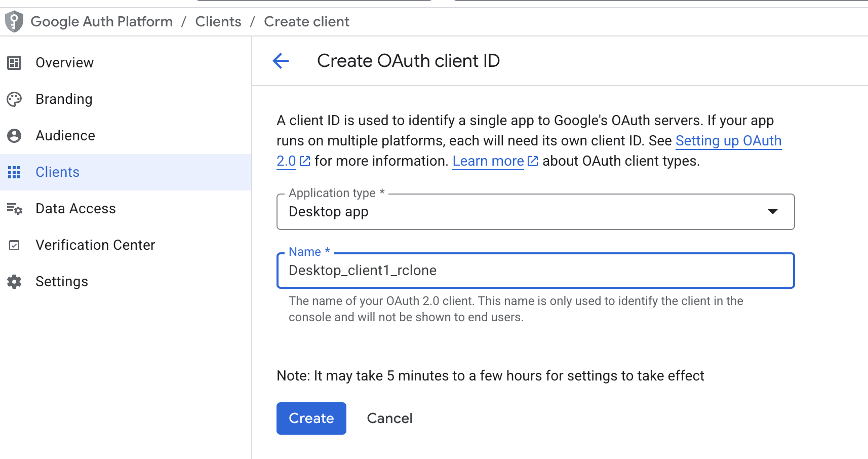
Task: Open the Branding section
Action: 126,99
